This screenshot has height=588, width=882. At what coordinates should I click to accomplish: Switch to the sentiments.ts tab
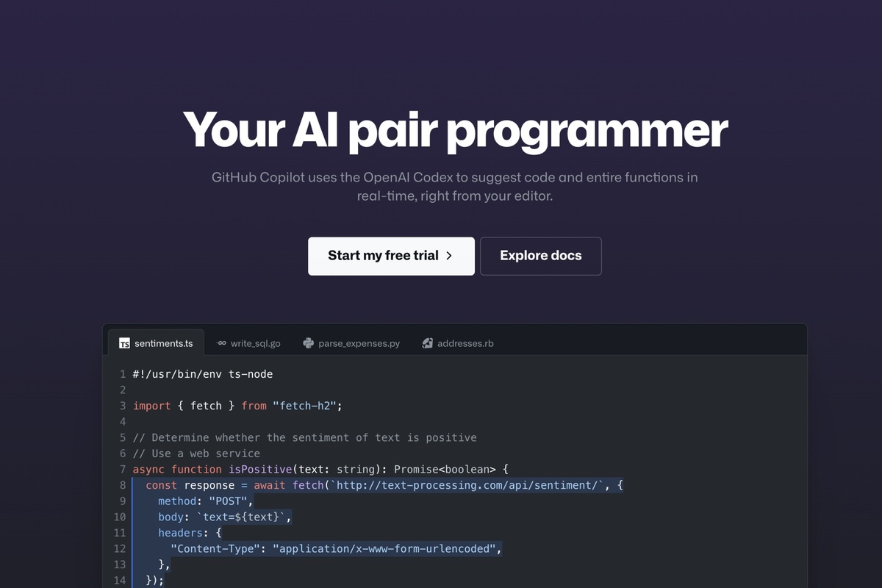tap(157, 343)
